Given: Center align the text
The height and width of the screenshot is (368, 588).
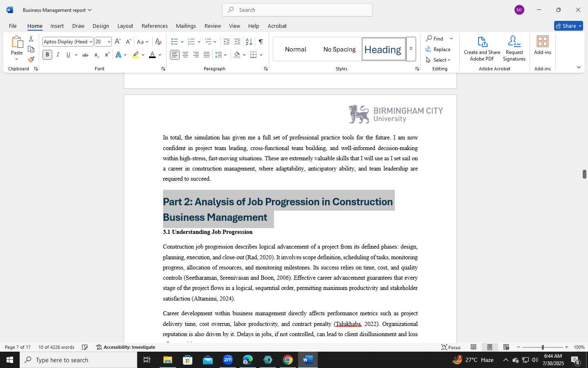Looking at the screenshot, I should click(185, 55).
